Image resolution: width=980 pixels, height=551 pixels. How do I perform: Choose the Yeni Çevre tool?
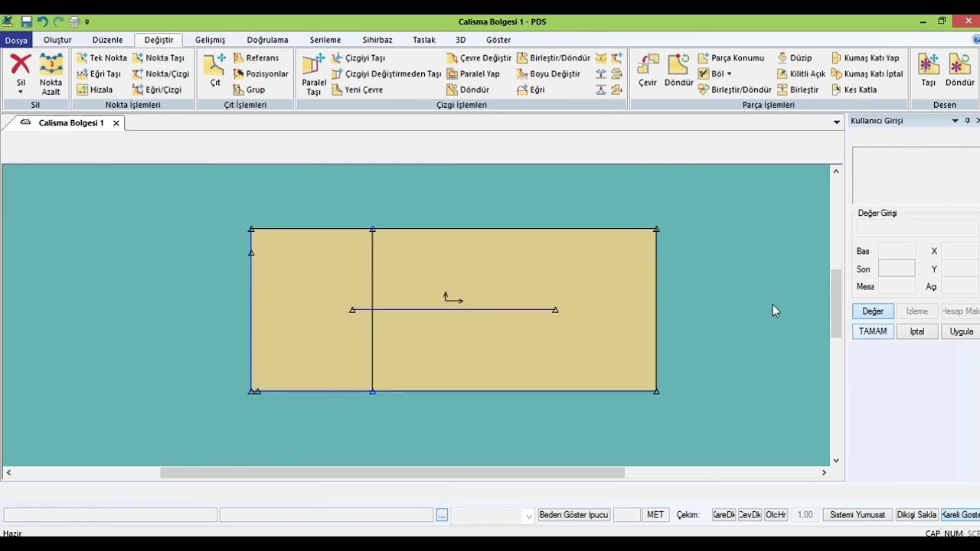coord(357,90)
